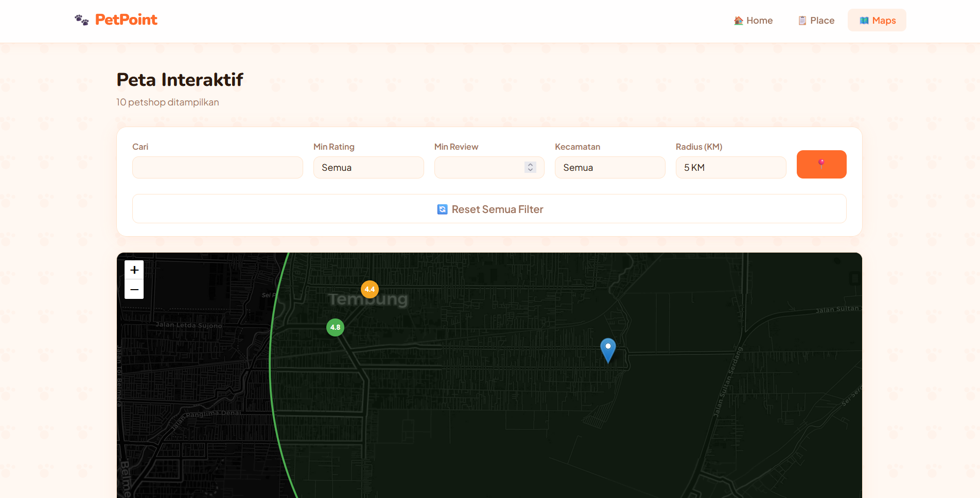The image size is (980, 498).
Task: Select the 4.4 rated petshop marker
Action: tap(370, 290)
